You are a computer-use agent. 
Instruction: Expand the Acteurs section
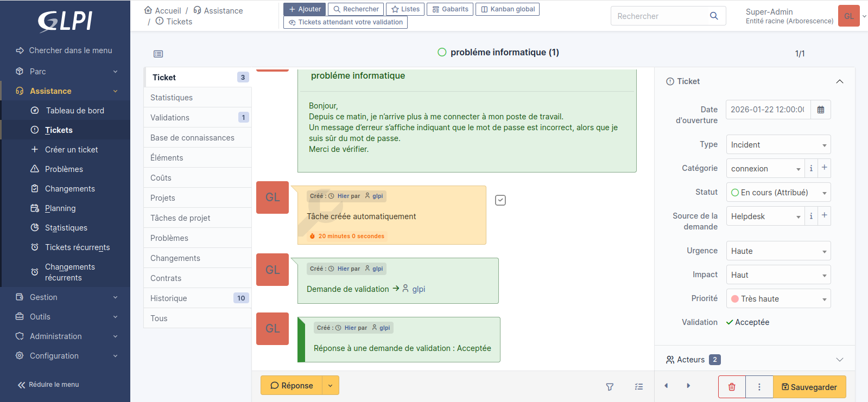click(839, 360)
